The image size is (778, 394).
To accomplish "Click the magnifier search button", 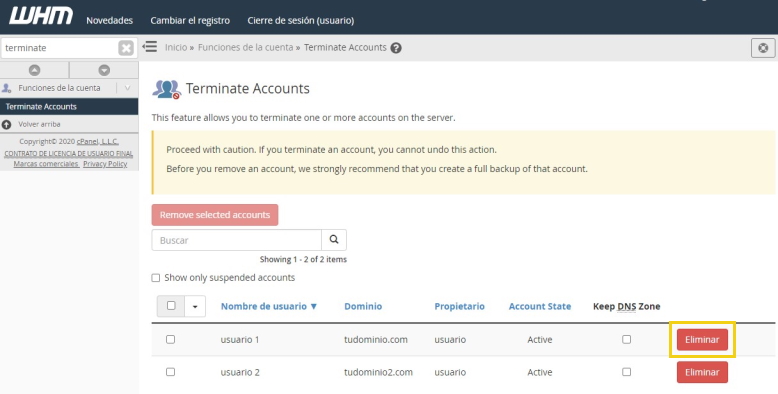I will [x=334, y=240].
